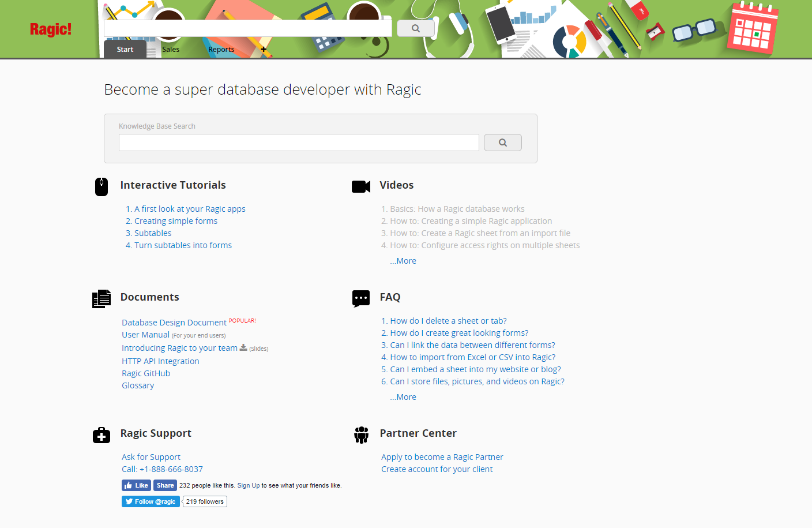Open the Ragic GitHub link
Screen dimensions: 812x528
click(x=146, y=373)
